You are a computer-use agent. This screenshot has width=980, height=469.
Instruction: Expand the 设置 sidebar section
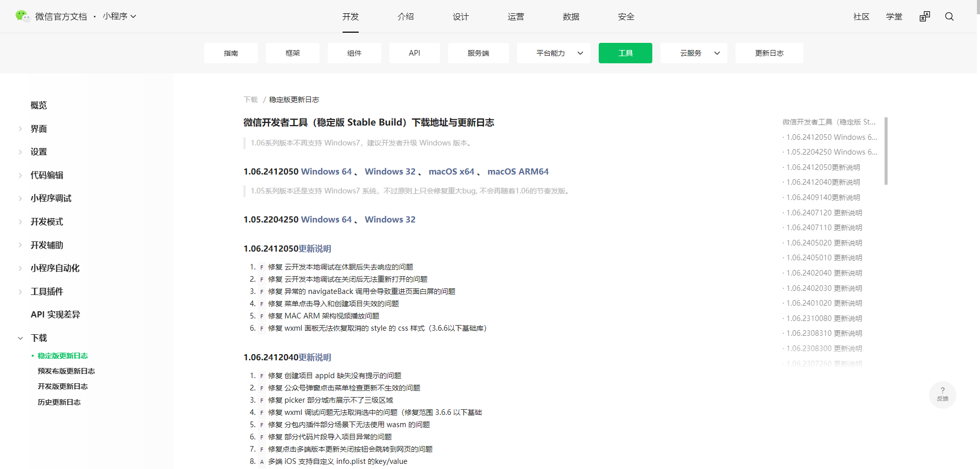[x=20, y=152]
